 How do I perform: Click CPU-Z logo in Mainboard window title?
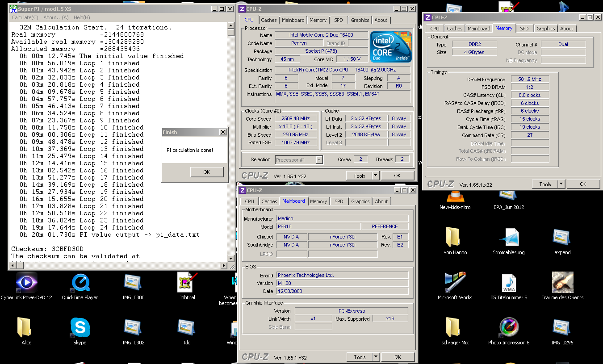(x=243, y=190)
